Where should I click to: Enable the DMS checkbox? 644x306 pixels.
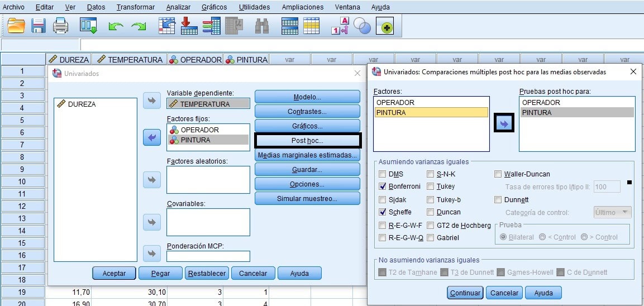pos(383,174)
